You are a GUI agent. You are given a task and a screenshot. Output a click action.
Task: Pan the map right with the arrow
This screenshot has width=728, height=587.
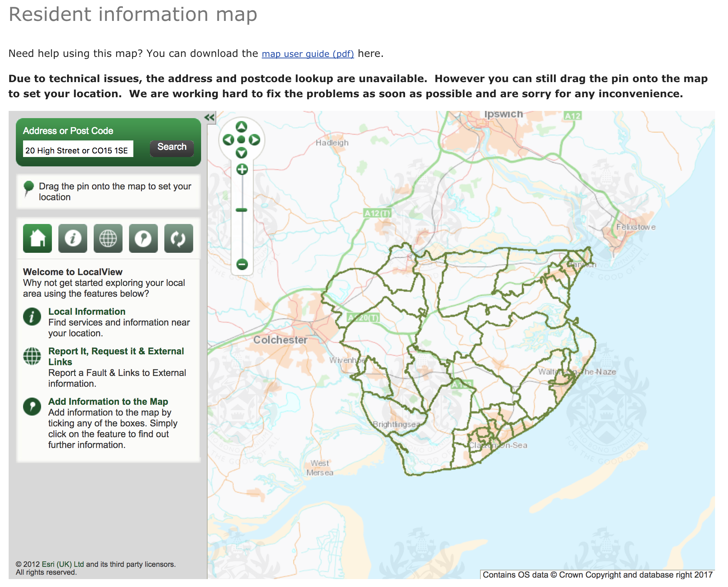(x=255, y=140)
